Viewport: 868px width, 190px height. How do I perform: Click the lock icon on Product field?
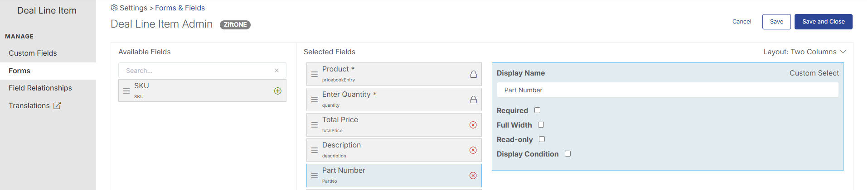click(473, 74)
